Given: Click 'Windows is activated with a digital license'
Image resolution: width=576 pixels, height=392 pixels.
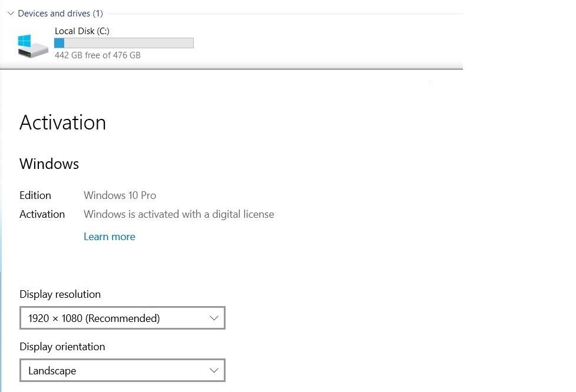Looking at the screenshot, I should (179, 214).
